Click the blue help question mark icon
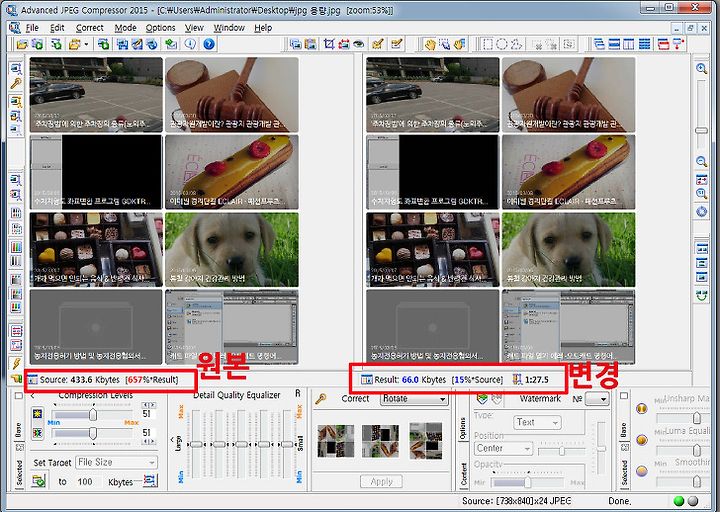 pos(209,44)
